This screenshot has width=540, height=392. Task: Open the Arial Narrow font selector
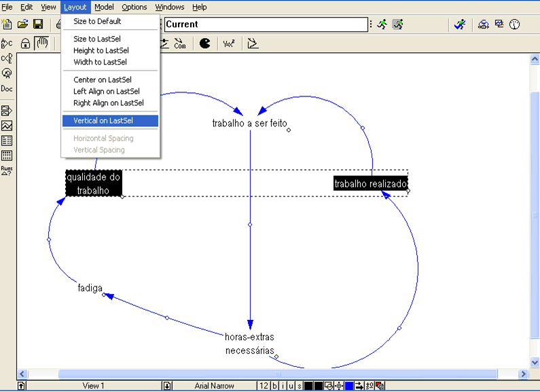pos(214,386)
